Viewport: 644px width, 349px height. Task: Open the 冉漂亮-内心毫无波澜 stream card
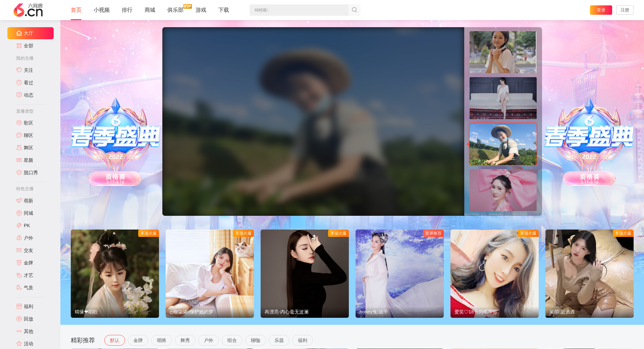(305, 273)
